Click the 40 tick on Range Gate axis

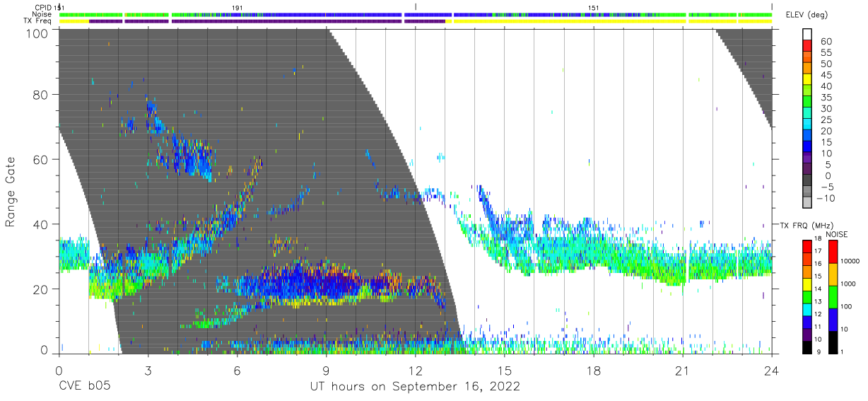click(x=41, y=224)
